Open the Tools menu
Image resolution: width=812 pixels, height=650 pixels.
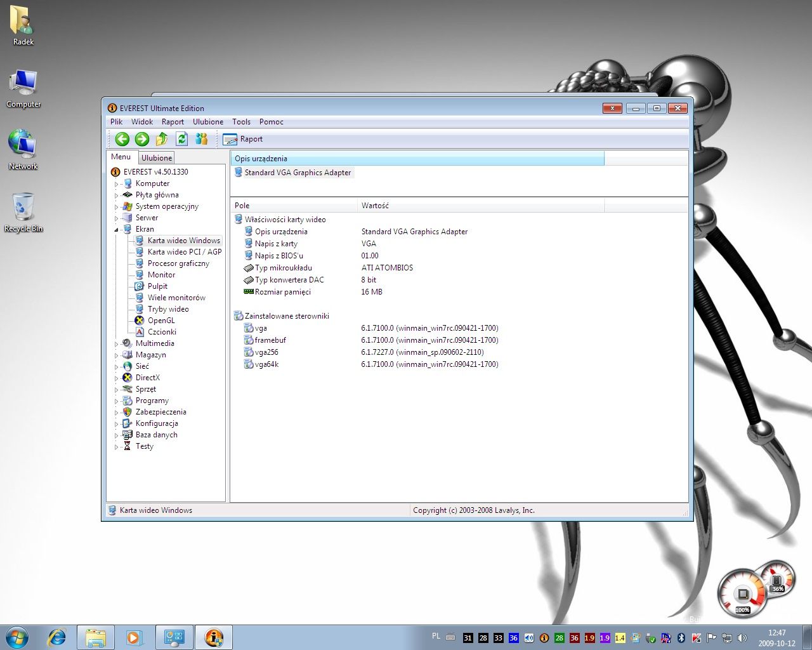241,122
